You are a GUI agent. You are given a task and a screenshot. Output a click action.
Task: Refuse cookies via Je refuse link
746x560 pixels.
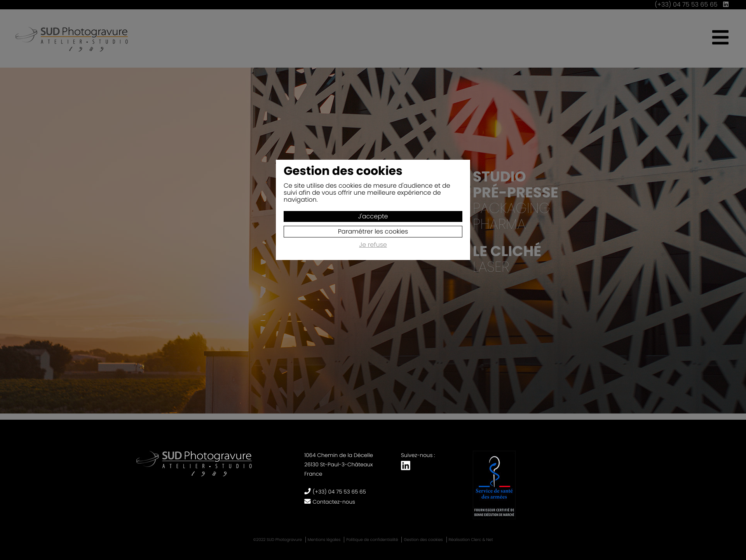tap(373, 245)
